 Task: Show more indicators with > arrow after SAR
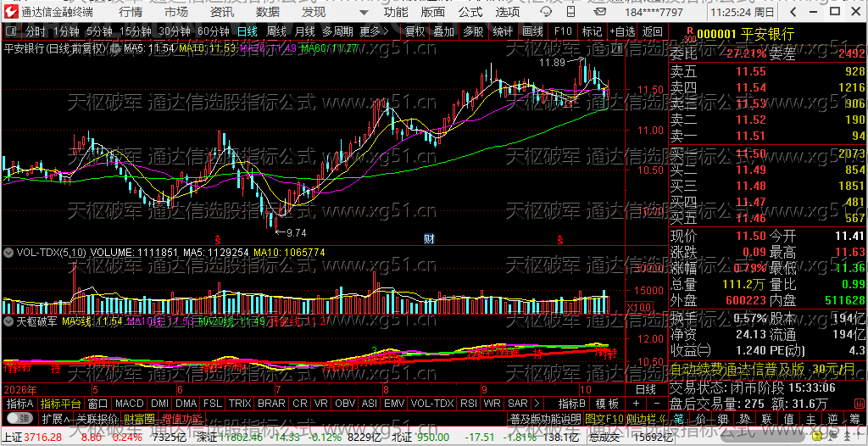pyautogui.click(x=536, y=404)
